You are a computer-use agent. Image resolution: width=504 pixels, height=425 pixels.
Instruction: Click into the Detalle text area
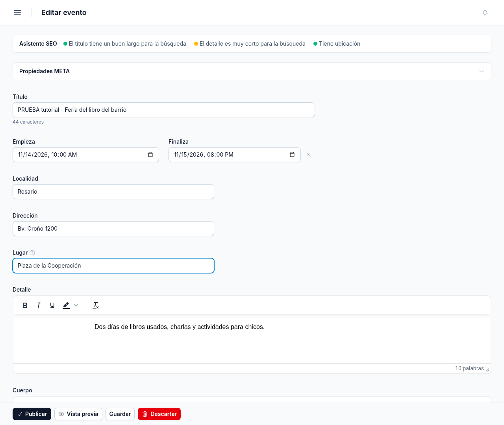click(x=252, y=339)
